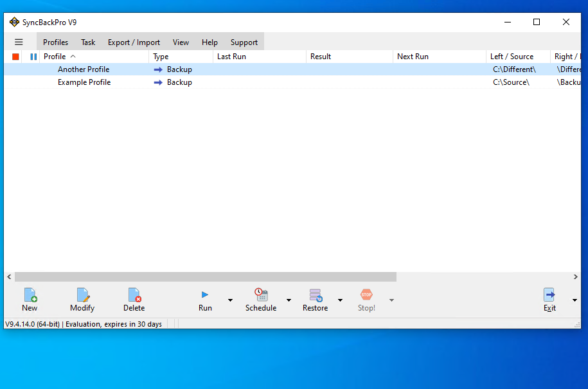Expand the Exit dropdown arrow

pyautogui.click(x=575, y=300)
